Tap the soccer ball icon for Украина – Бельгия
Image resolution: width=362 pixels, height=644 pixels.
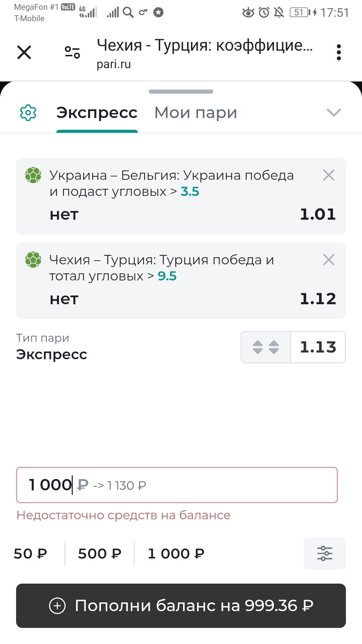tap(33, 175)
